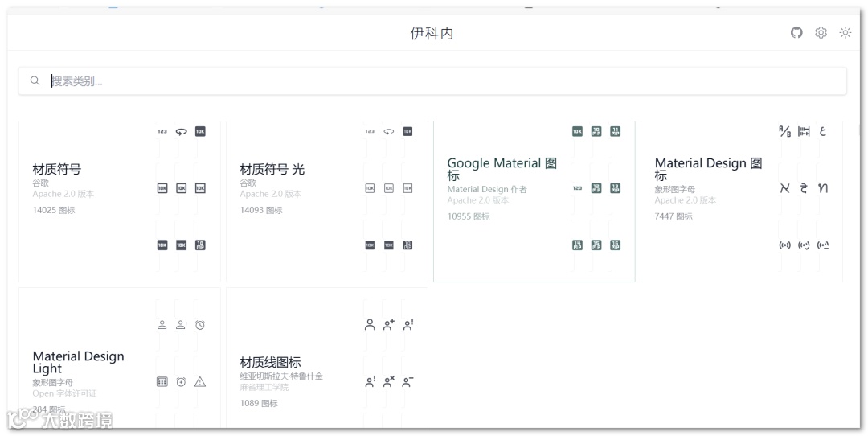Click the Open 字体许可证 license text
The height and width of the screenshot is (436, 868).
(65, 393)
